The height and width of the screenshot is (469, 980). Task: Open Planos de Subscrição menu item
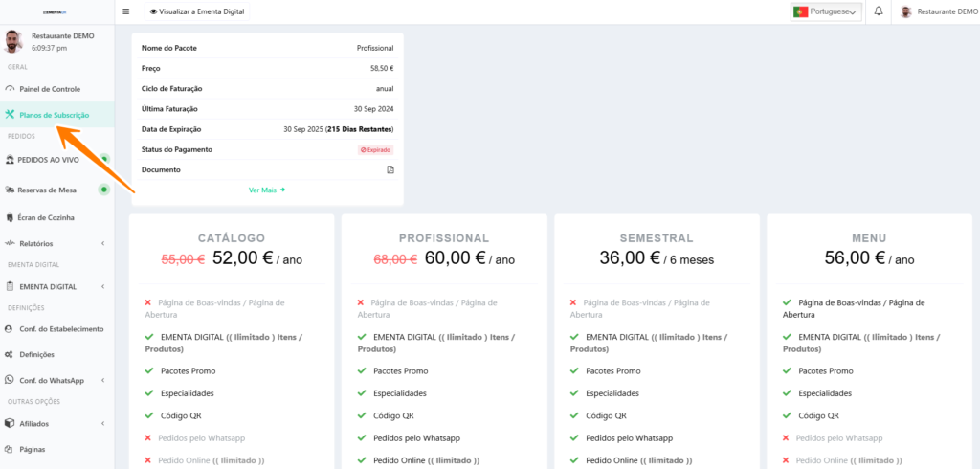point(54,115)
